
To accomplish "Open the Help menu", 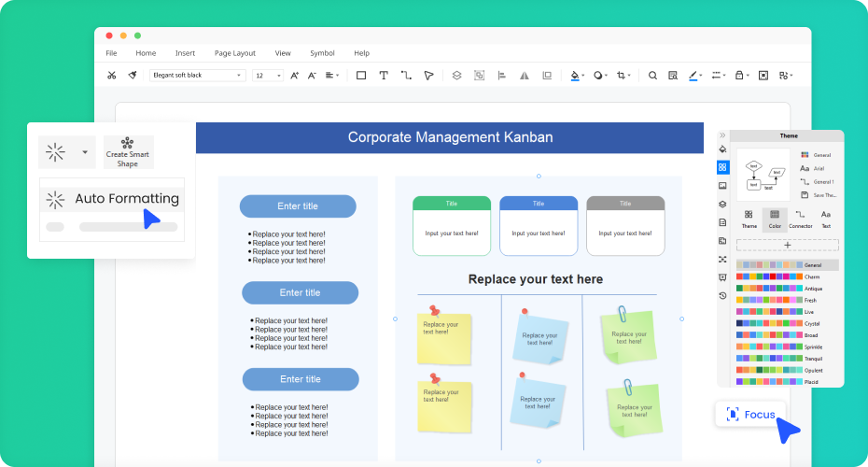I will coord(361,53).
